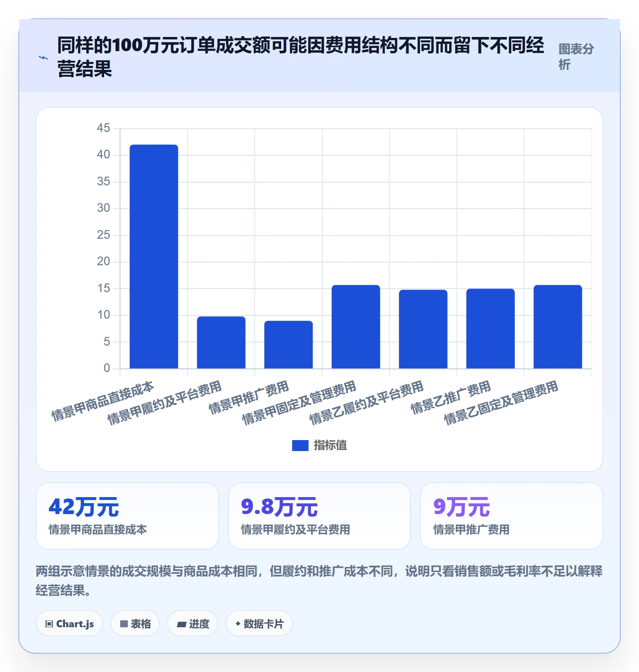Click the 表格 tag
This screenshot has width=639, height=672.
coord(135,624)
